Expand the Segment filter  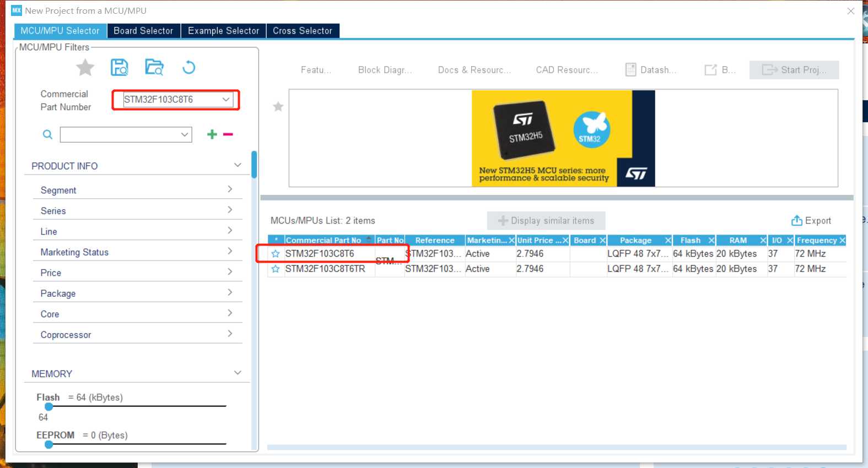(230, 189)
